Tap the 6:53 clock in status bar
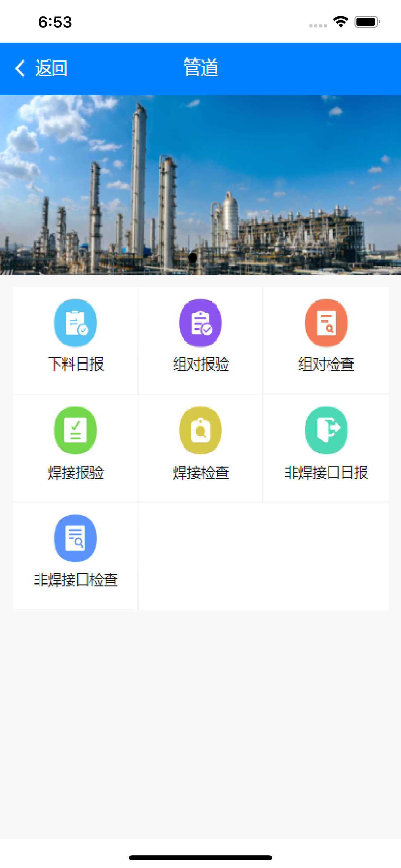401x868 pixels. (x=55, y=22)
